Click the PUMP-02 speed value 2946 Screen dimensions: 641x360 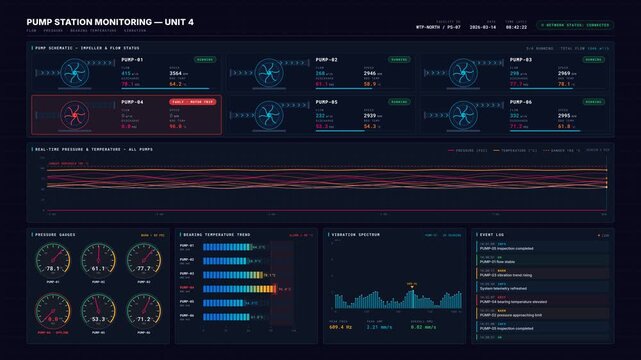pyautogui.click(x=370, y=74)
